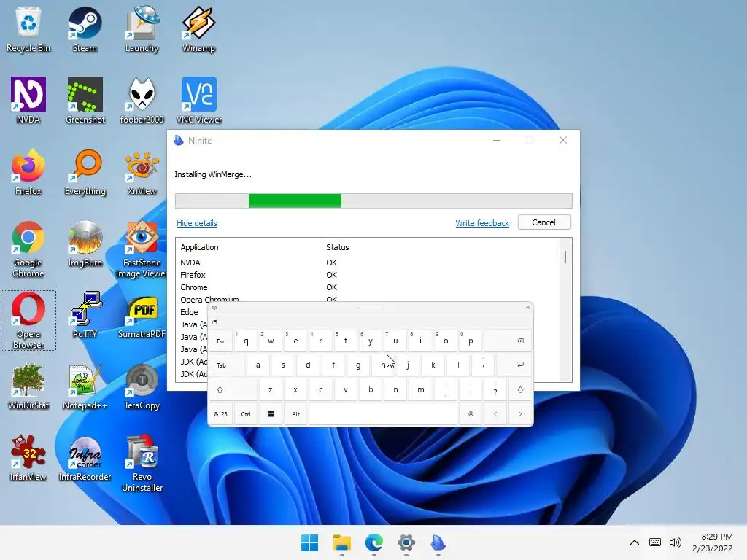Select the Firefox desktop shortcut
This screenshot has width=747, height=560.
pos(28,172)
